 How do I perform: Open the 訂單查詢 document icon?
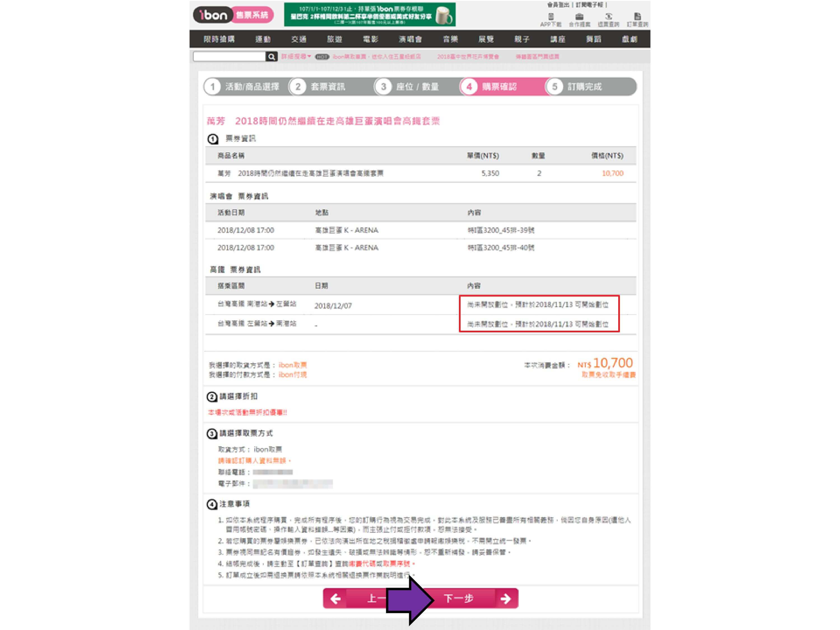point(637,17)
